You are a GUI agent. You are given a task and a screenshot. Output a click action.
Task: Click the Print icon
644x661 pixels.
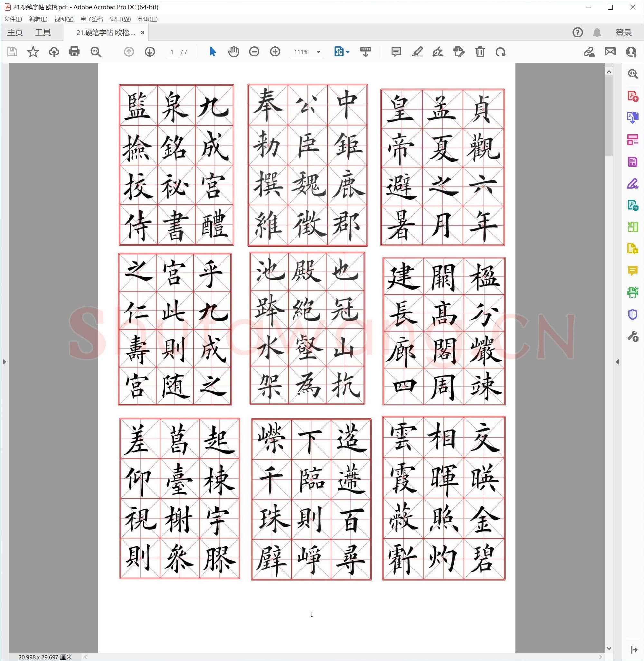point(74,52)
